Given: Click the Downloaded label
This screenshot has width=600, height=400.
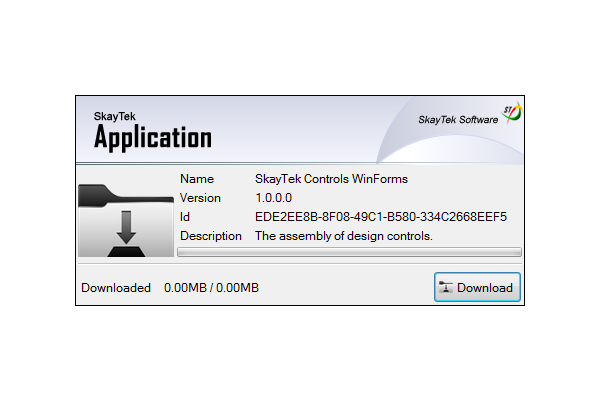Looking at the screenshot, I should [x=116, y=288].
